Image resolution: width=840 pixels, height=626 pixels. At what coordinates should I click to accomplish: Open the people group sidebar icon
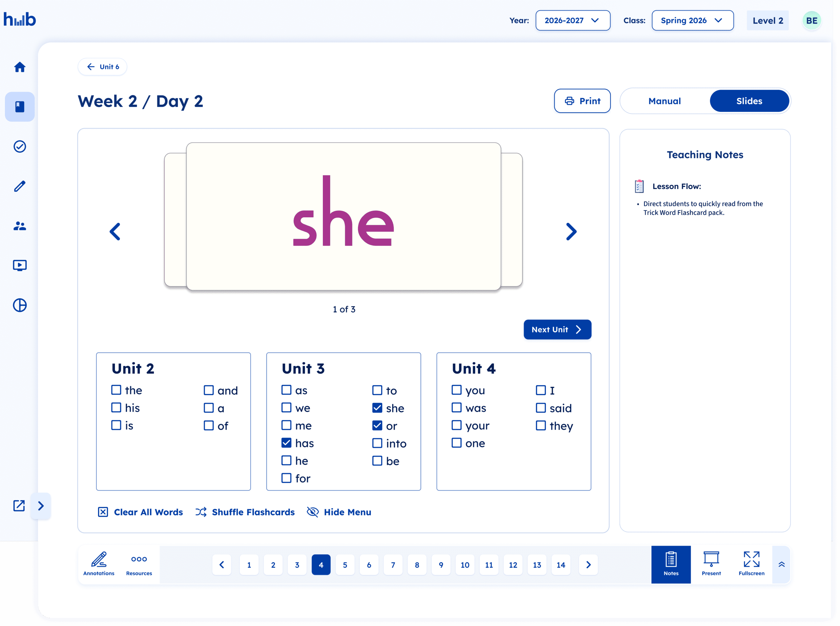20,226
